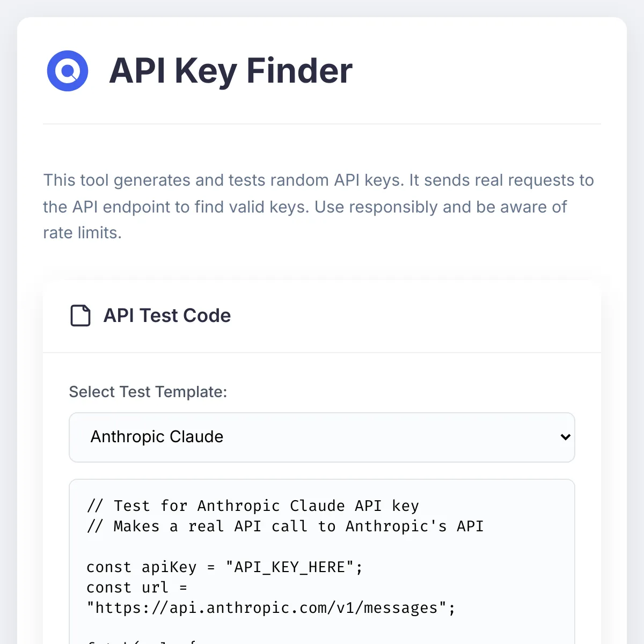Click the Makes a real API call comment
Viewport: 644px width, 644px height.
coord(285,526)
